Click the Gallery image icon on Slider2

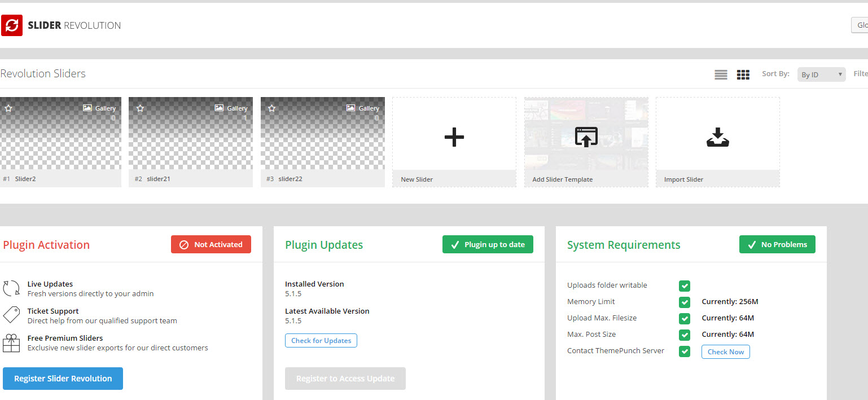(87, 108)
